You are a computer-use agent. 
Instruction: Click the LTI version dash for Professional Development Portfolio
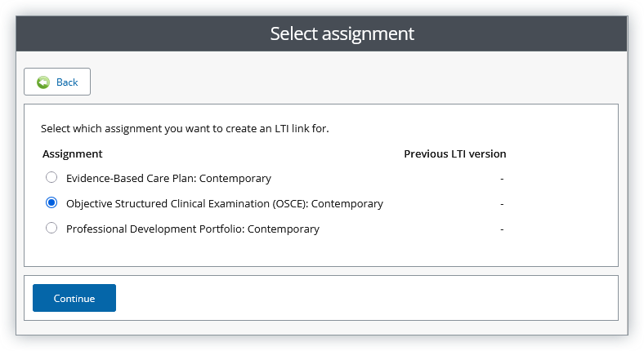pos(502,229)
